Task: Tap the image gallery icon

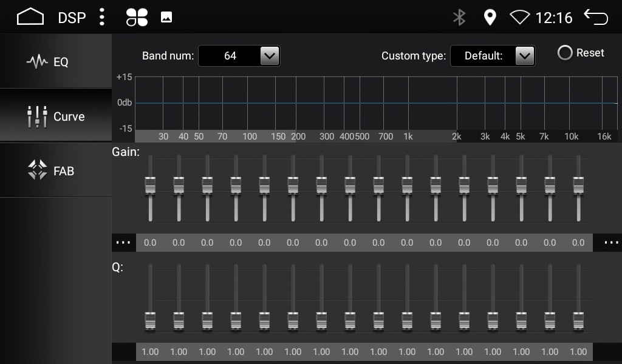Action: (166, 18)
